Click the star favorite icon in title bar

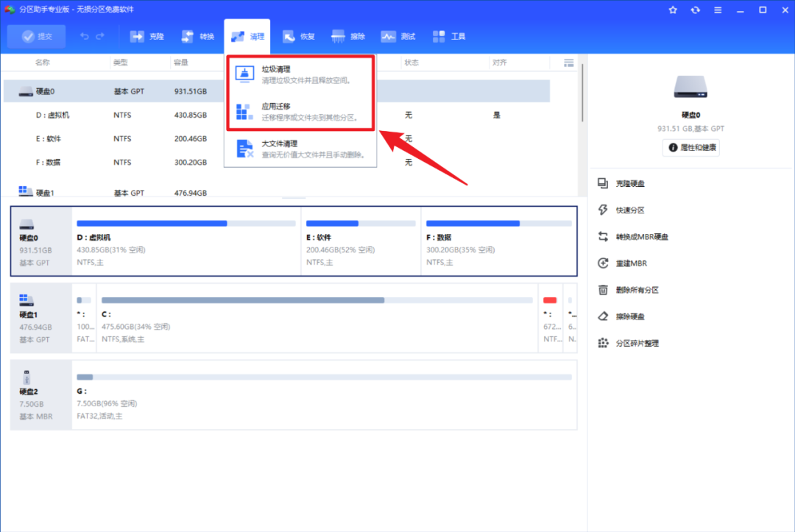673,10
